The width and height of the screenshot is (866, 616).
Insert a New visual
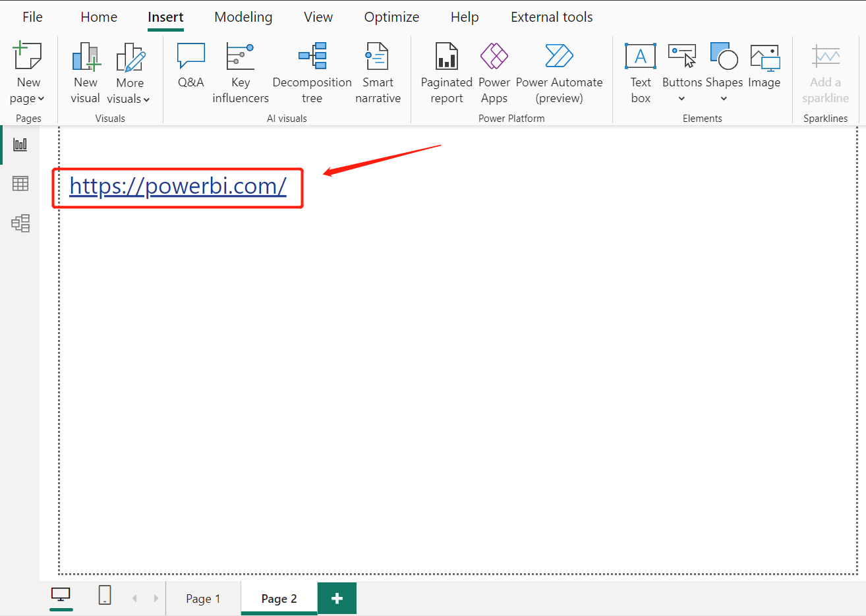(86, 72)
